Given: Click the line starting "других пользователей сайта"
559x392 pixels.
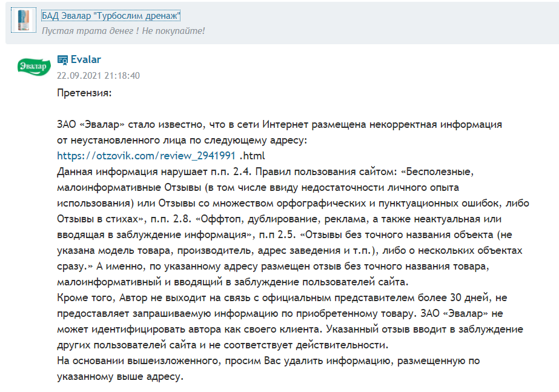Looking at the screenshot, I should pyautogui.click(x=223, y=345).
